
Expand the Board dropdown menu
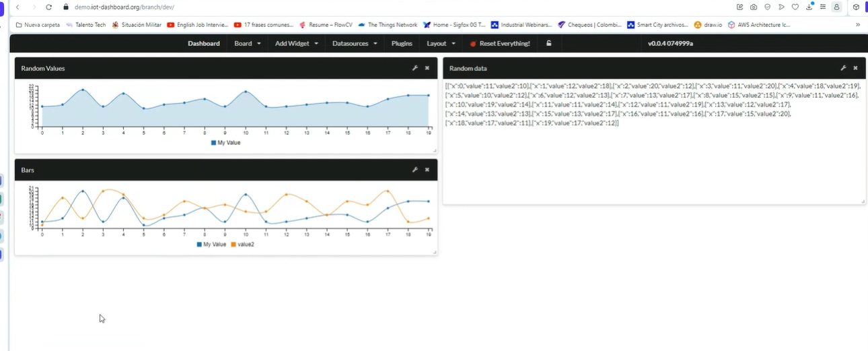pos(248,43)
